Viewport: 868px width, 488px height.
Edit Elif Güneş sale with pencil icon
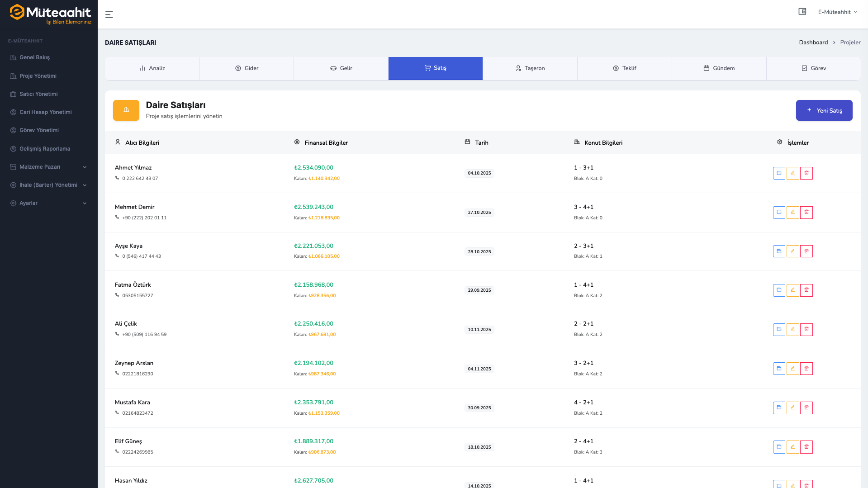point(792,447)
